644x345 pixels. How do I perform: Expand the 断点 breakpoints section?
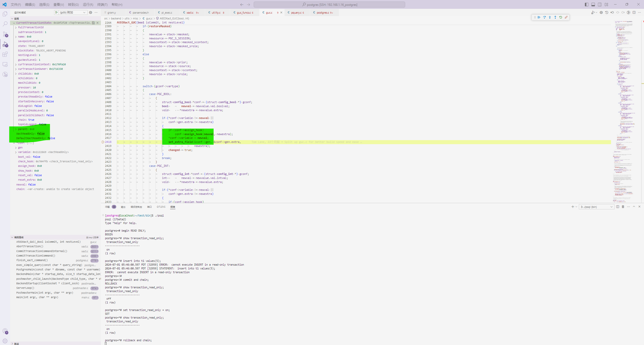pos(12,343)
